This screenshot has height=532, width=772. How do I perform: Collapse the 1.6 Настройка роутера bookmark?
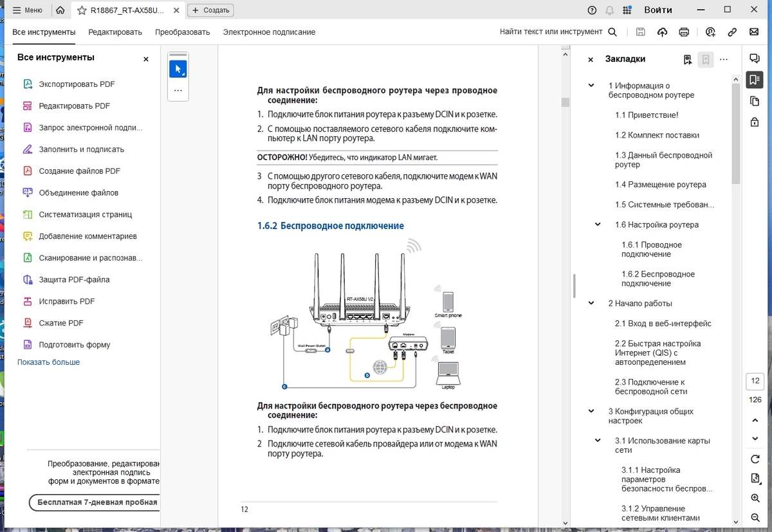click(598, 225)
